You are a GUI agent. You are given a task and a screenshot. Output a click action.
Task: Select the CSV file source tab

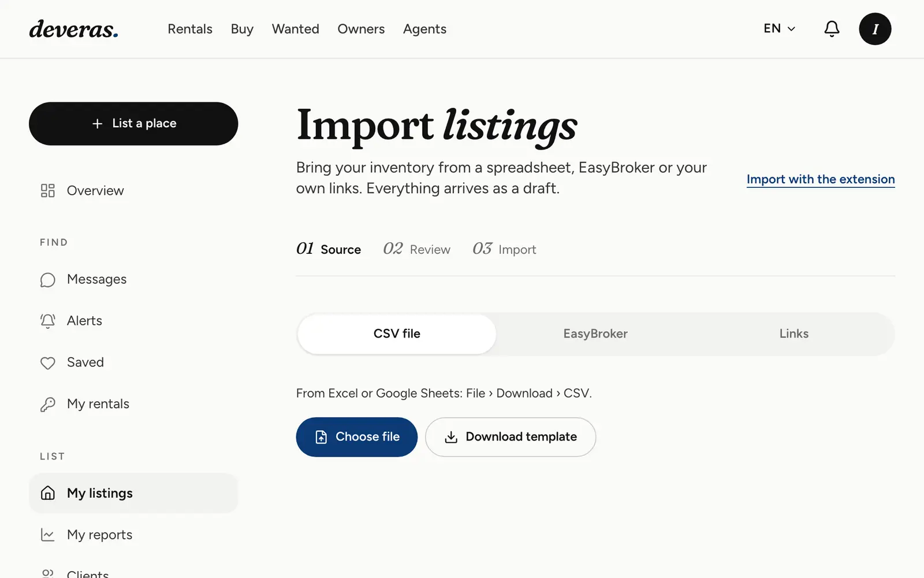coord(397,334)
